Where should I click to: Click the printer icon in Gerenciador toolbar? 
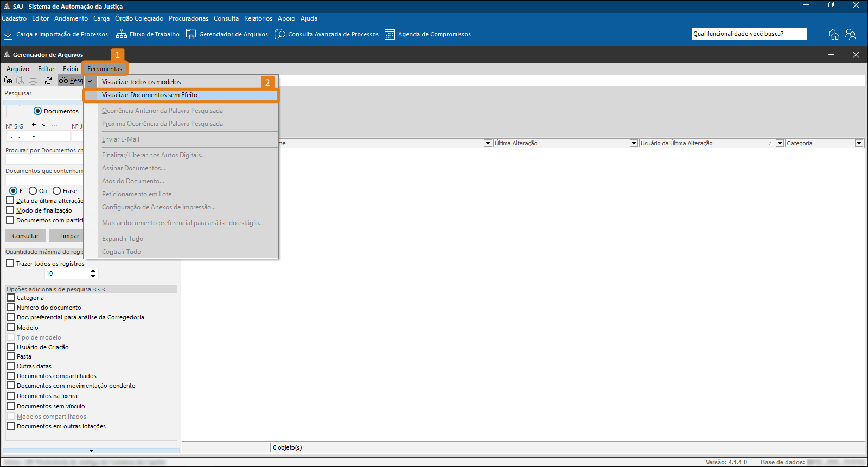pos(33,80)
